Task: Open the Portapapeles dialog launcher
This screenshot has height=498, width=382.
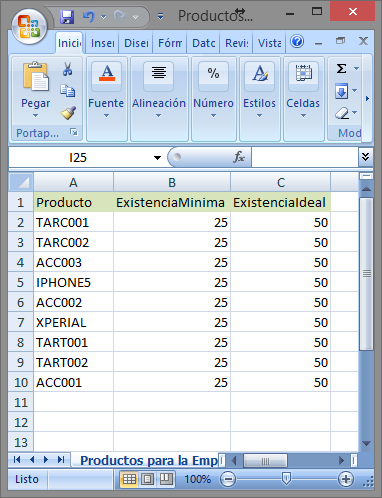Action: (x=74, y=132)
